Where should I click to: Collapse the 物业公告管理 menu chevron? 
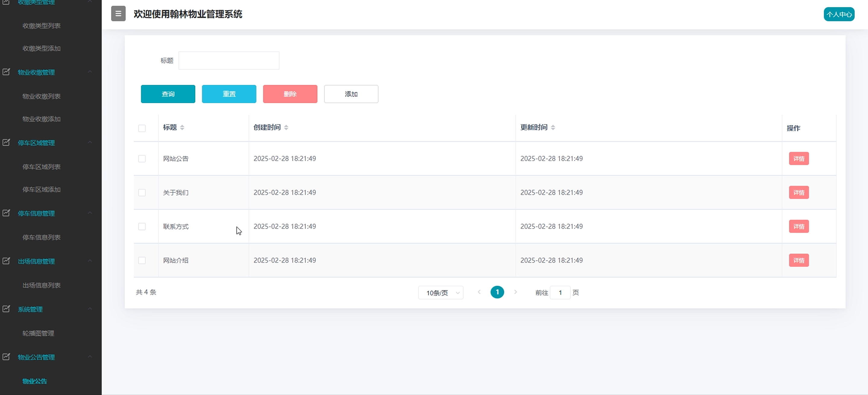click(x=90, y=357)
